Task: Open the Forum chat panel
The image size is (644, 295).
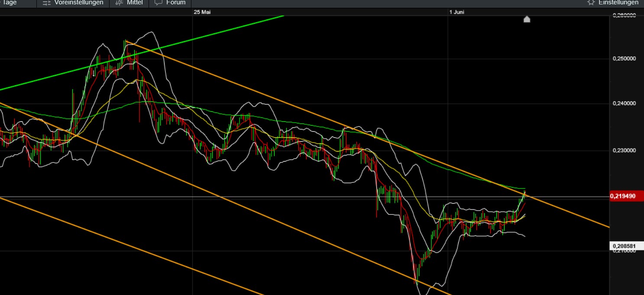Action: [x=170, y=3]
